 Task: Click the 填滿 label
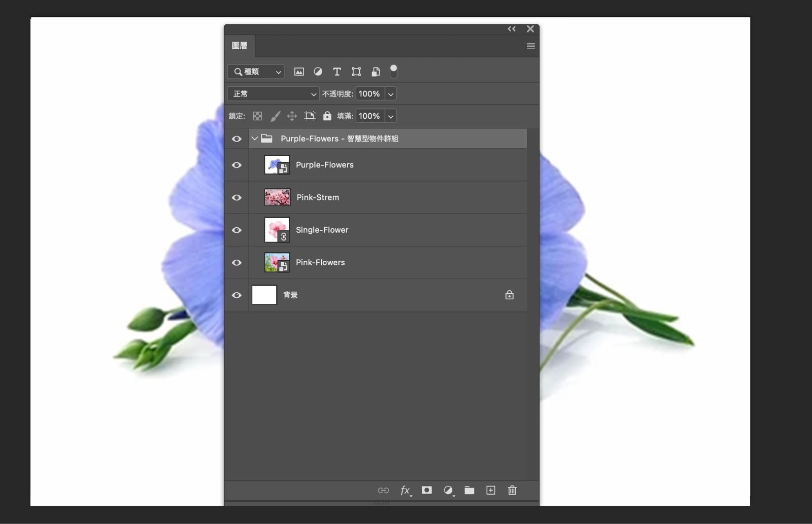click(x=345, y=116)
